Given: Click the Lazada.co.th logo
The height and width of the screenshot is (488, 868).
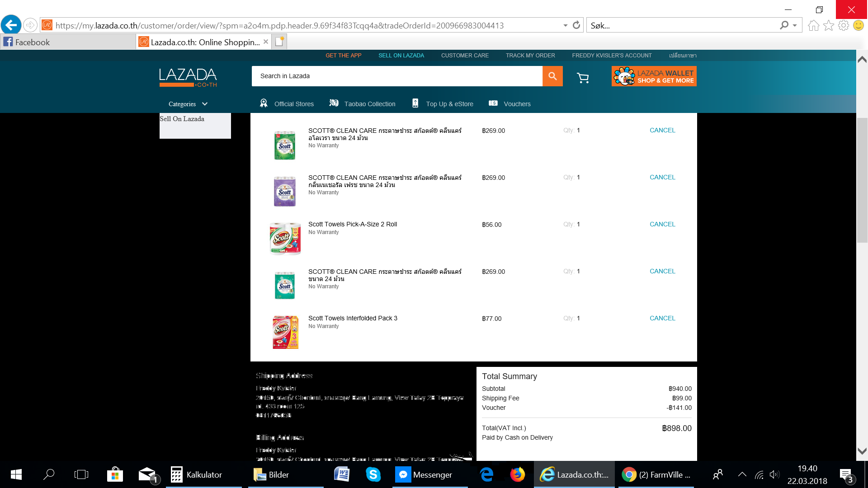Looking at the screenshot, I should [188, 77].
